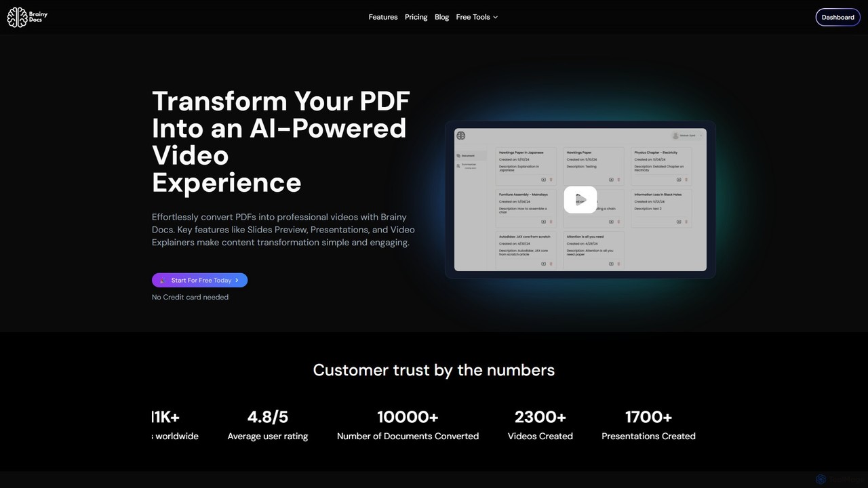Click the Brainy Docs brain logo
This screenshot has width=868, height=488.
point(27,18)
